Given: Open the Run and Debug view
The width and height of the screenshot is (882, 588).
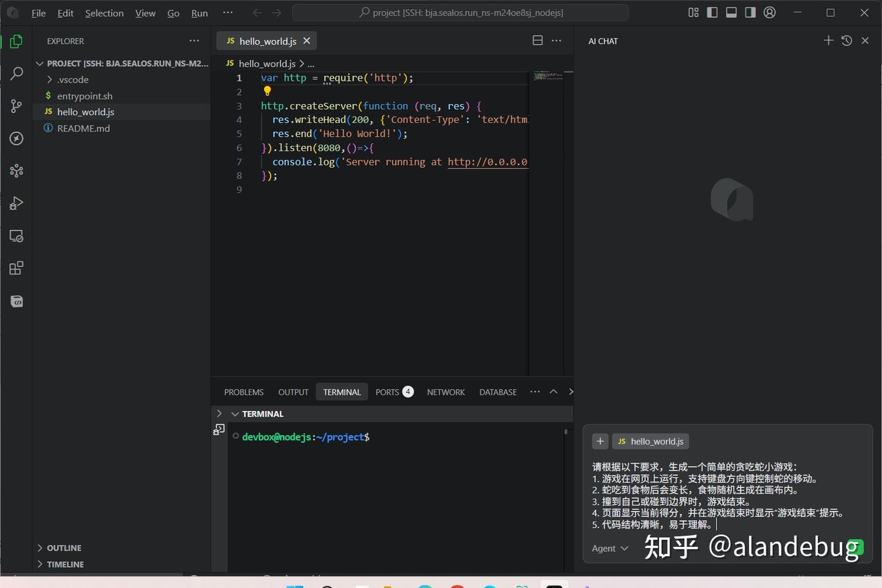Looking at the screenshot, I should click(16, 203).
